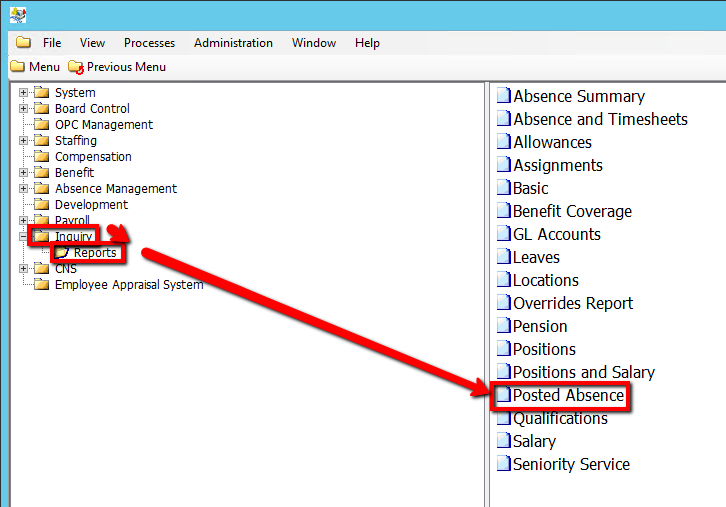The width and height of the screenshot is (726, 507).
Task: Click the application icon in title bar
Action: tap(18, 14)
